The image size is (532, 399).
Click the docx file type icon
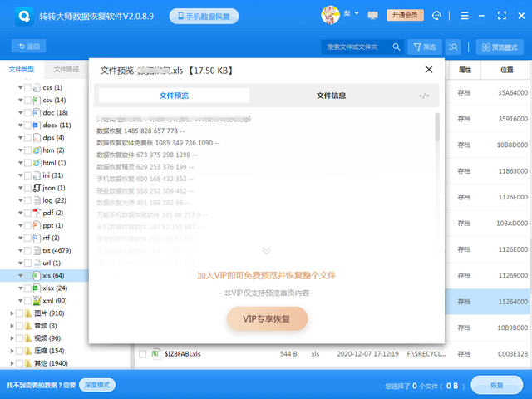(37, 126)
